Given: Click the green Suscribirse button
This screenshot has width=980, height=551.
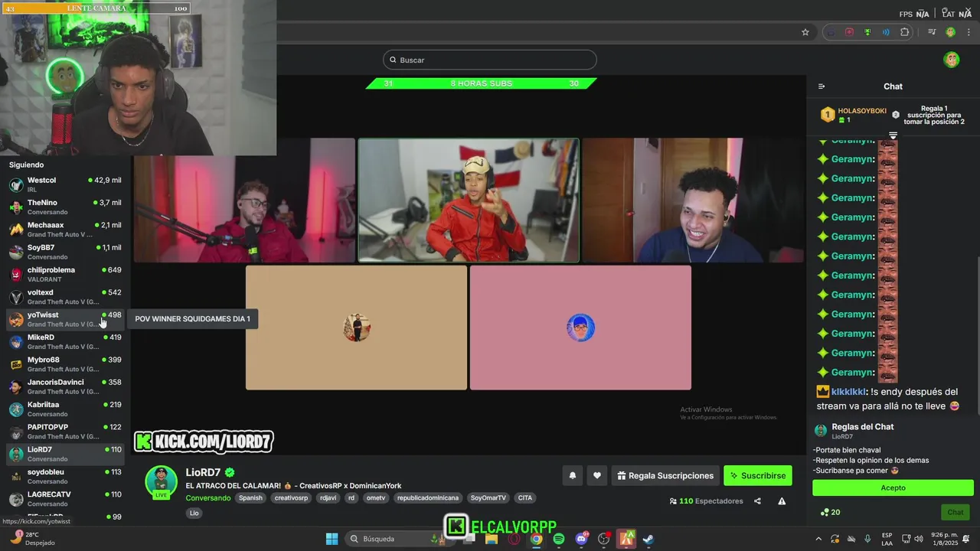Looking at the screenshot, I should pyautogui.click(x=758, y=475).
